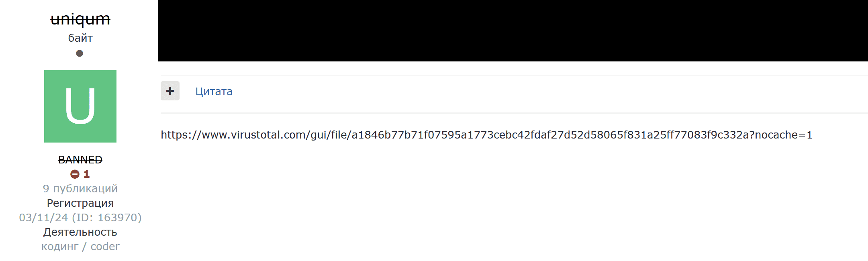
Task: Click the кодинг activity text
Action: click(x=60, y=247)
